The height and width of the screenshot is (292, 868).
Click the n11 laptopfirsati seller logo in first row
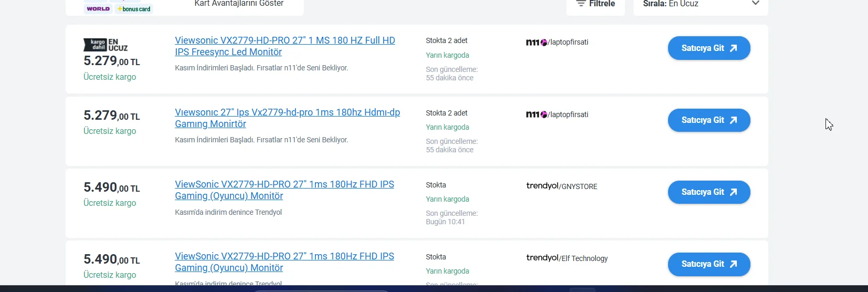[557, 43]
